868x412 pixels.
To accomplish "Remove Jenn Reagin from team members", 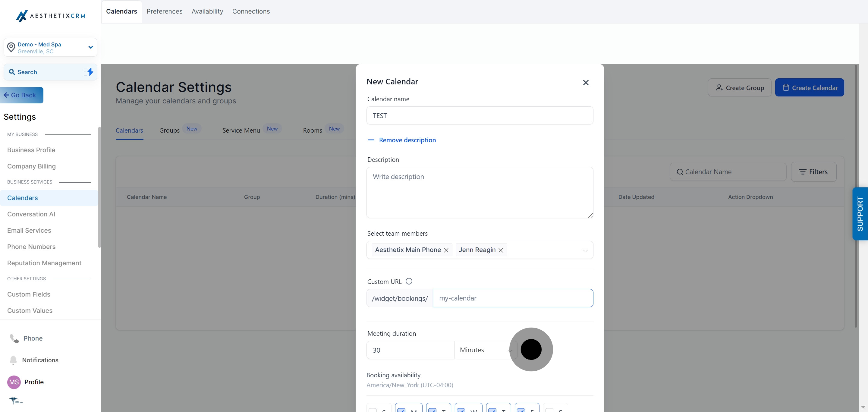I will (501, 250).
